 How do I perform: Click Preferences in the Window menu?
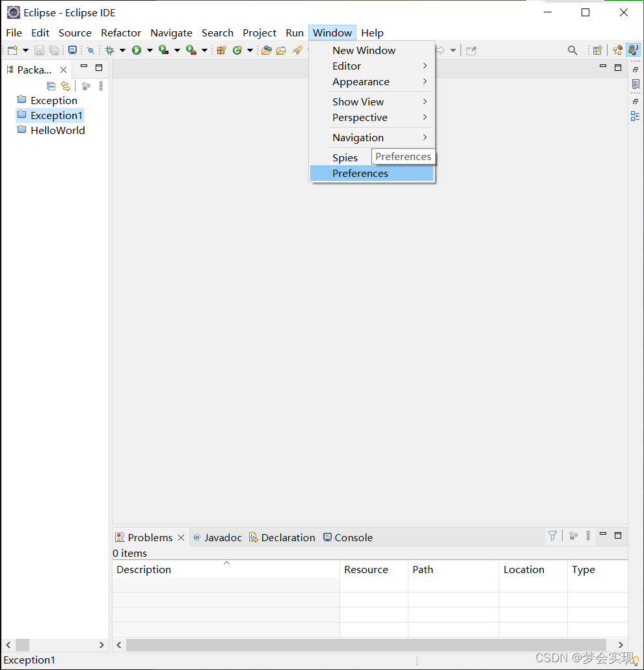372,174
